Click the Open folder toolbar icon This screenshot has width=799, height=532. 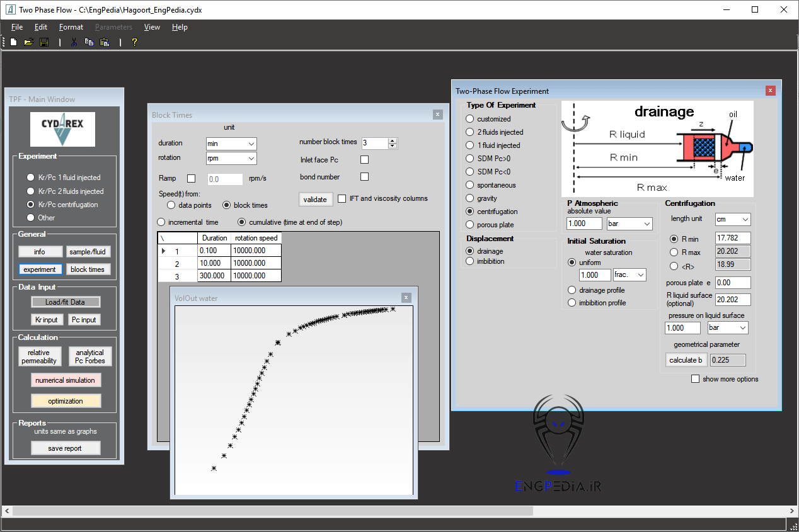click(x=28, y=42)
